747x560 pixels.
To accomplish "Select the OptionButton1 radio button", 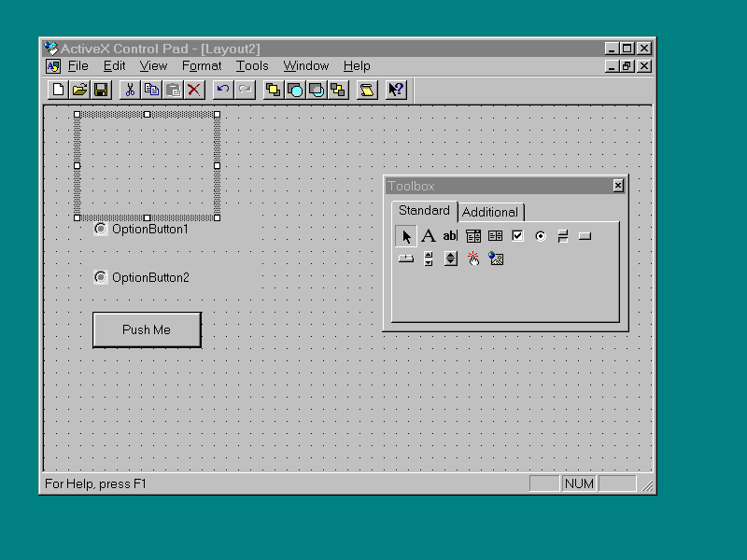I will (101, 229).
